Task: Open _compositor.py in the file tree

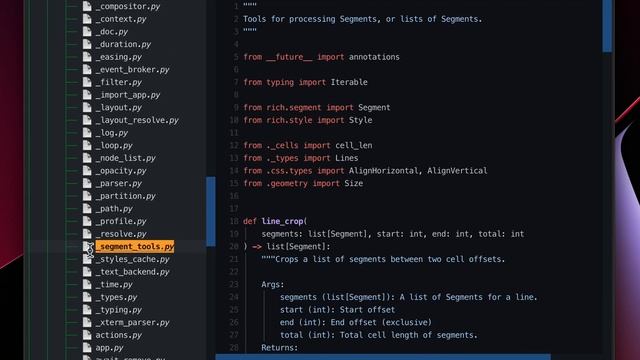Action: 127,7
